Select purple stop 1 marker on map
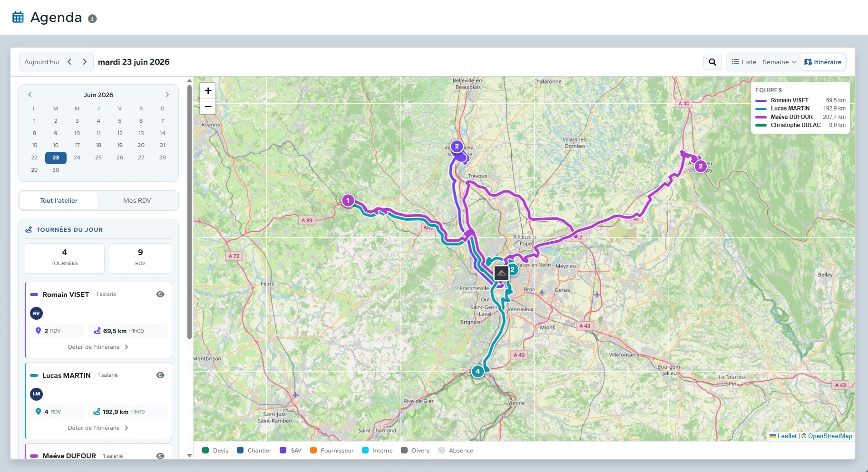 coord(348,200)
